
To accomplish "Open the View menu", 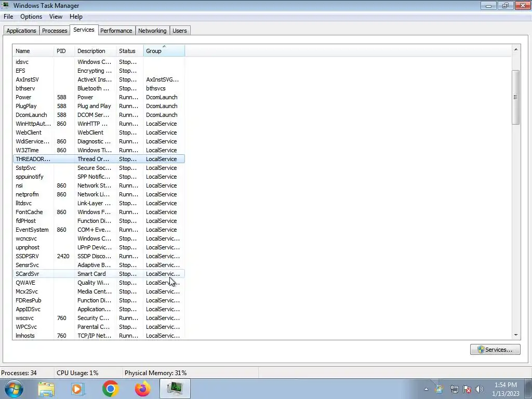I will (56, 17).
